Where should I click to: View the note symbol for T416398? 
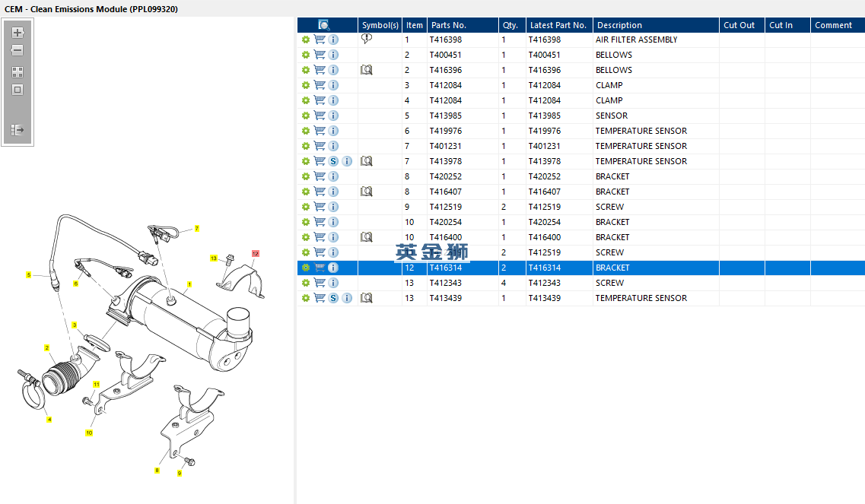tap(366, 40)
